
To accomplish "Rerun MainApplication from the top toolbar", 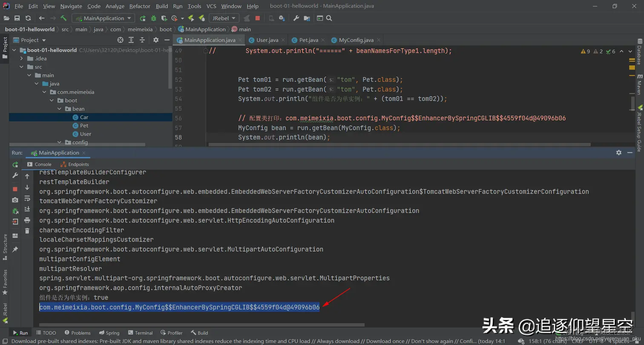I will coord(143,18).
